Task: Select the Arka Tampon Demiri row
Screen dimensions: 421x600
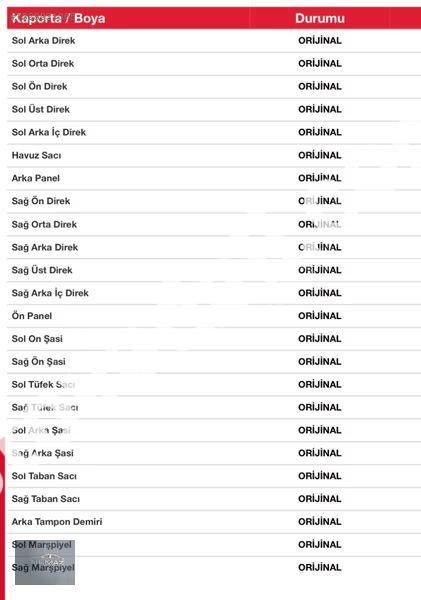Action: pos(214,522)
